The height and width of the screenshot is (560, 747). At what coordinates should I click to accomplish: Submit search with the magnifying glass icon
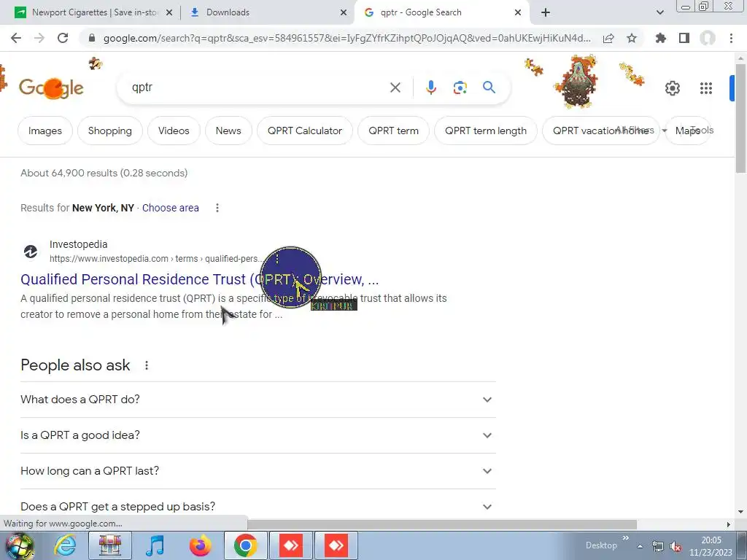click(489, 87)
